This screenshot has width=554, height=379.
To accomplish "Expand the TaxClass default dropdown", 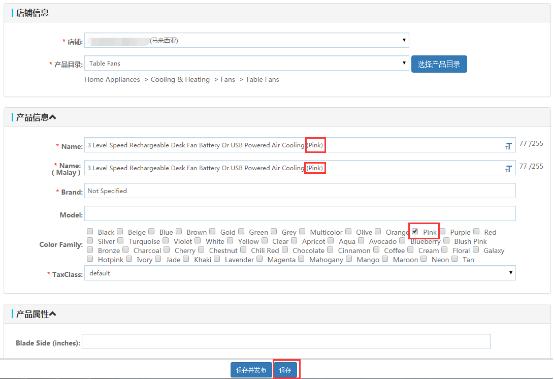I will 300,273.
